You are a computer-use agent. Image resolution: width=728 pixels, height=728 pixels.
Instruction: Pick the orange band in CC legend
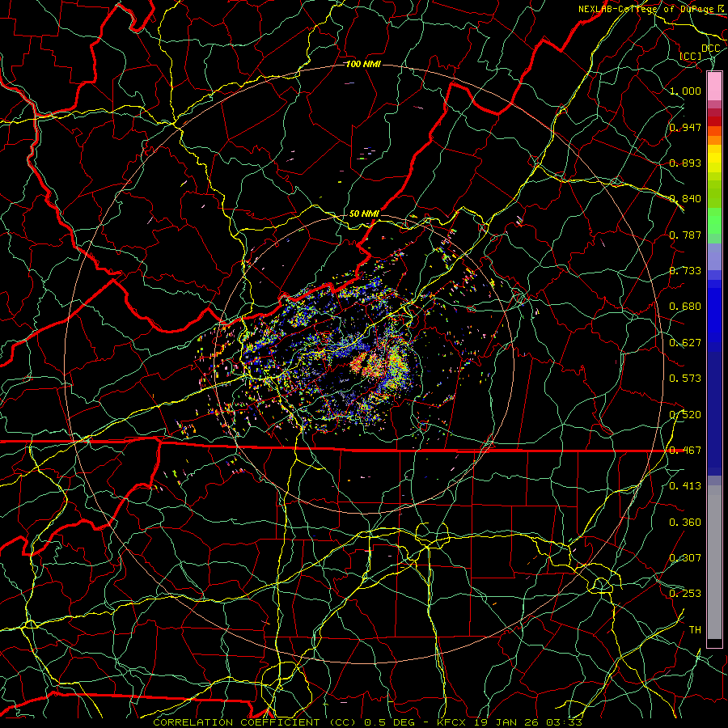click(x=714, y=140)
